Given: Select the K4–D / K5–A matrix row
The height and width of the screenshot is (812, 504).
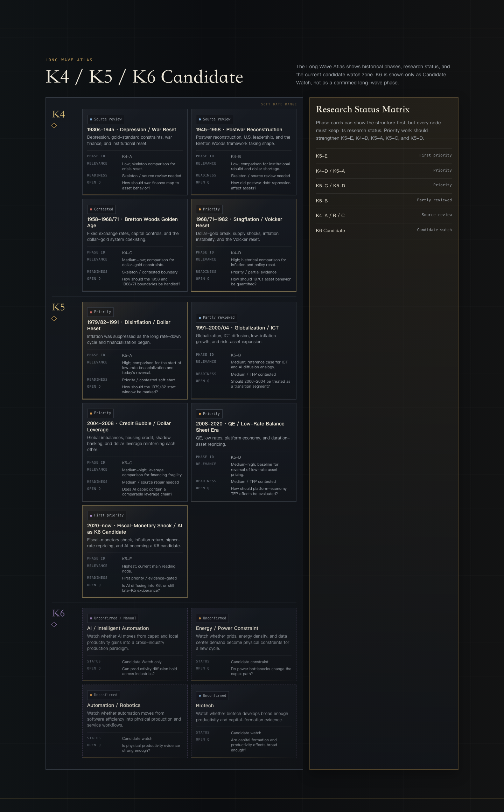Looking at the screenshot, I should point(384,171).
